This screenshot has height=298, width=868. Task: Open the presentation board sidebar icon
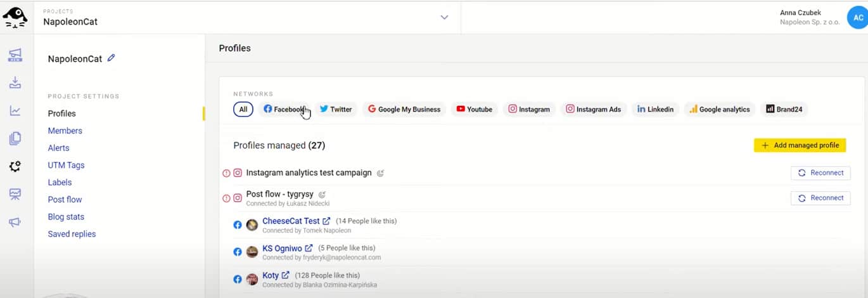[x=15, y=194]
